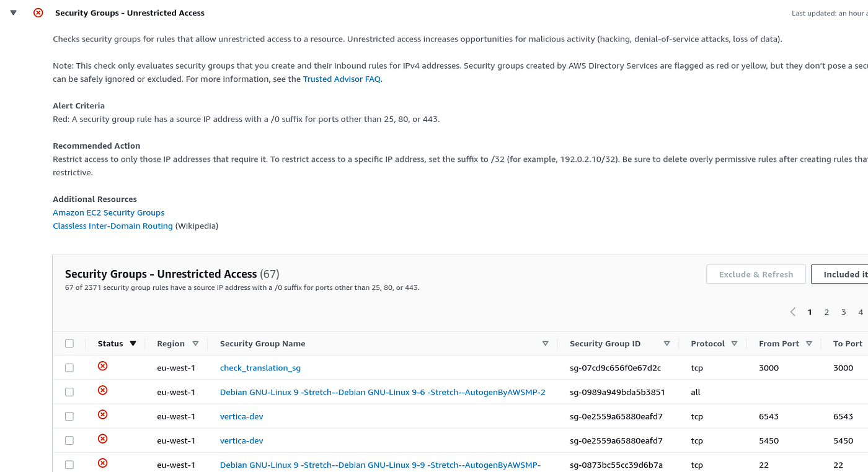Sort by Status column arrow
This screenshot has height=472, width=868.
[x=133, y=344]
